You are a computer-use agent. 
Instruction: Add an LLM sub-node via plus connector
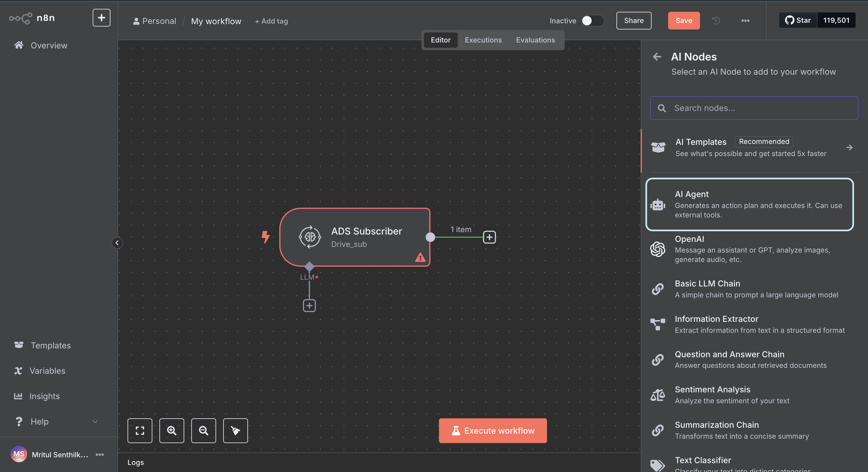coord(309,305)
